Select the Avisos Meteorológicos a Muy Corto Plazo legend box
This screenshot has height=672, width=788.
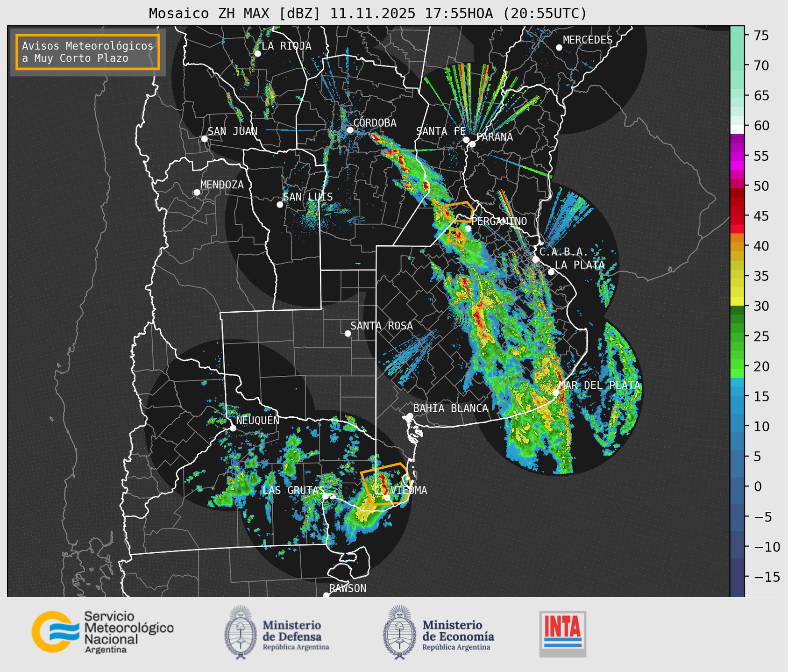(88, 52)
